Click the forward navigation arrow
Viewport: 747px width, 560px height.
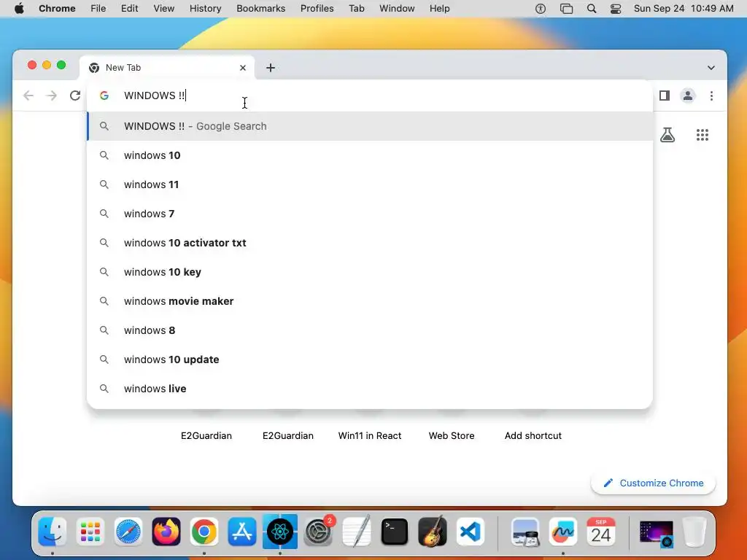[52, 96]
